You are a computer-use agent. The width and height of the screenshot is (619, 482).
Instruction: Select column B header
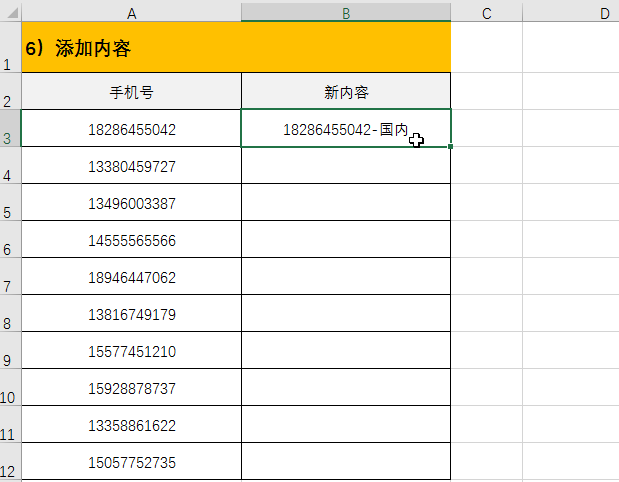click(x=346, y=12)
